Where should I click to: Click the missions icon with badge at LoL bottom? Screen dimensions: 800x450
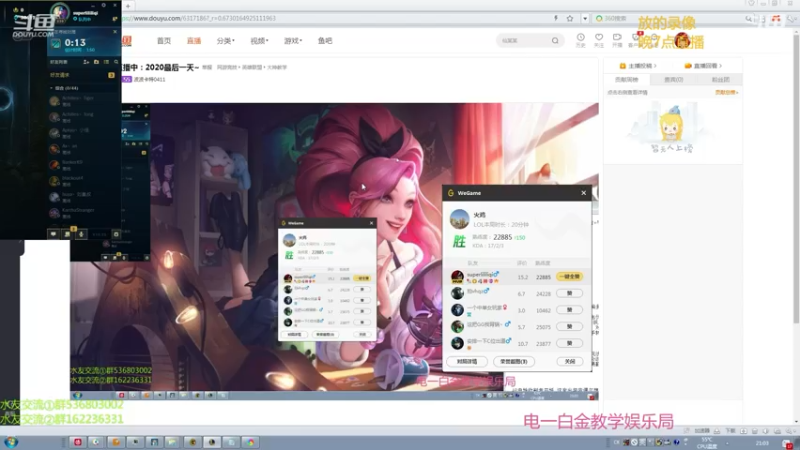pos(67,234)
